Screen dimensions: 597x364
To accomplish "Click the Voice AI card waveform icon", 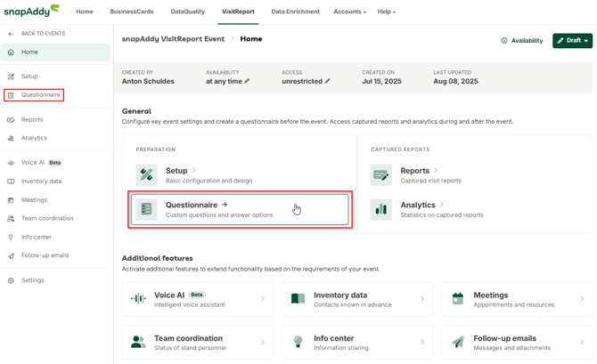I will (x=138, y=298).
